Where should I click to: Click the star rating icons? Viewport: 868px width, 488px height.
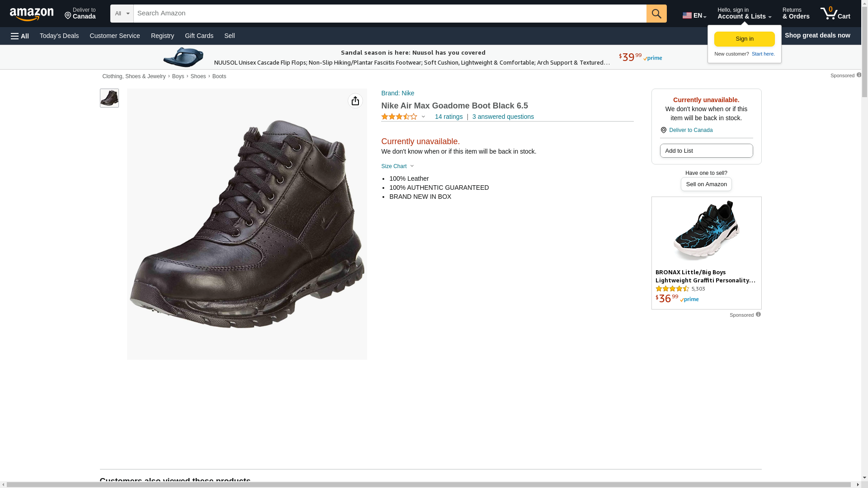(399, 117)
